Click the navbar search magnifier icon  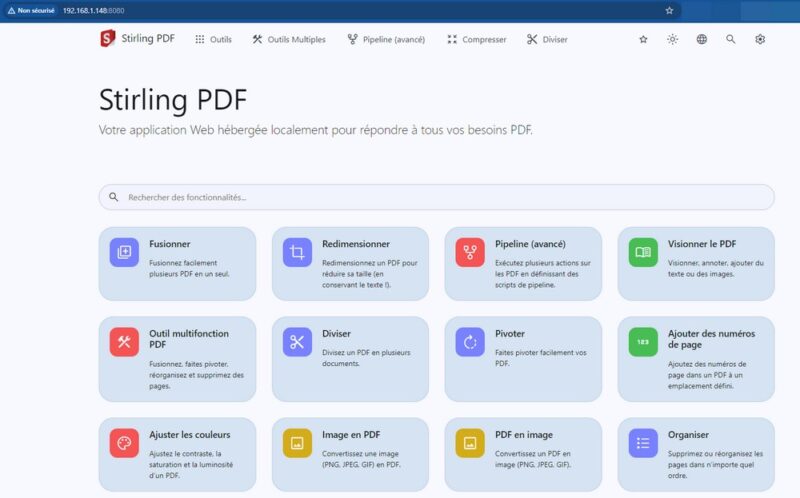pyautogui.click(x=731, y=39)
